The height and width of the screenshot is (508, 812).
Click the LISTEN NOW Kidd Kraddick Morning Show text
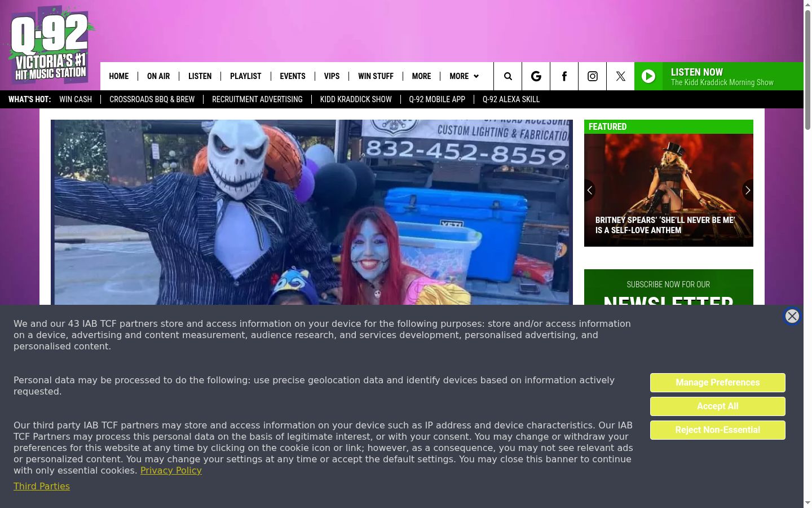[x=722, y=77]
